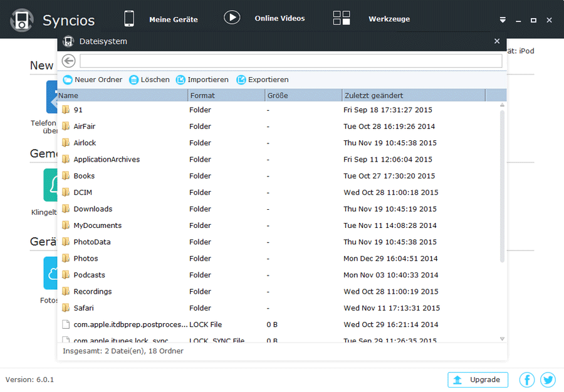Image resolution: width=564 pixels, height=392 pixels.
Task: Click the 'PhotoData' folder name
Action: pyautogui.click(x=91, y=242)
